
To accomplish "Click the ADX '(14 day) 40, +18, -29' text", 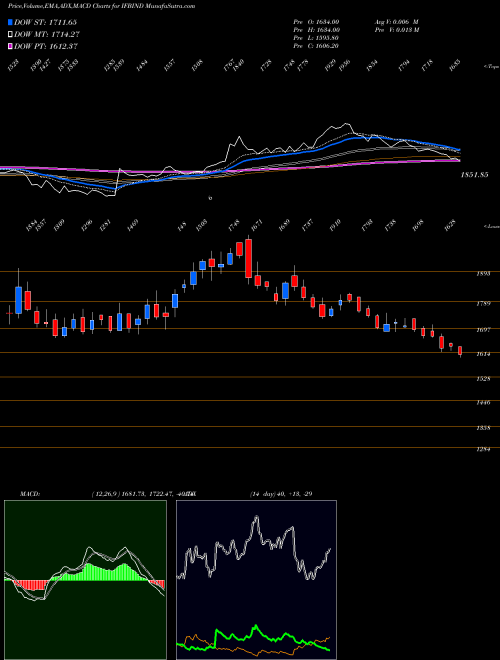I will pos(281,494).
